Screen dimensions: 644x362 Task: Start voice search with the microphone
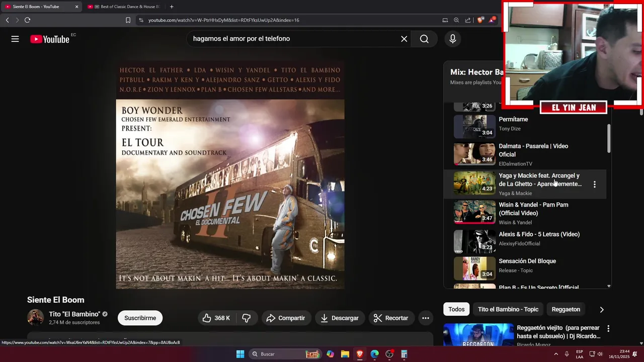coord(453,39)
